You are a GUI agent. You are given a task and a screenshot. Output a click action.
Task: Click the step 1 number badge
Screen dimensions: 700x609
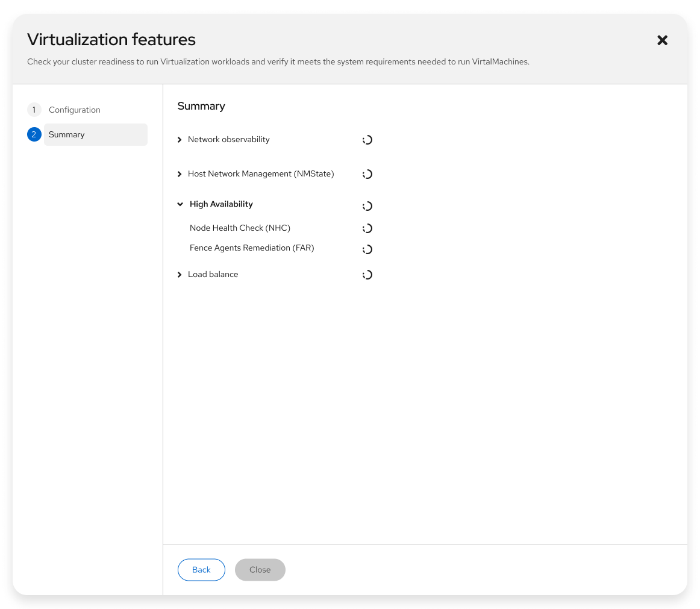(x=34, y=110)
